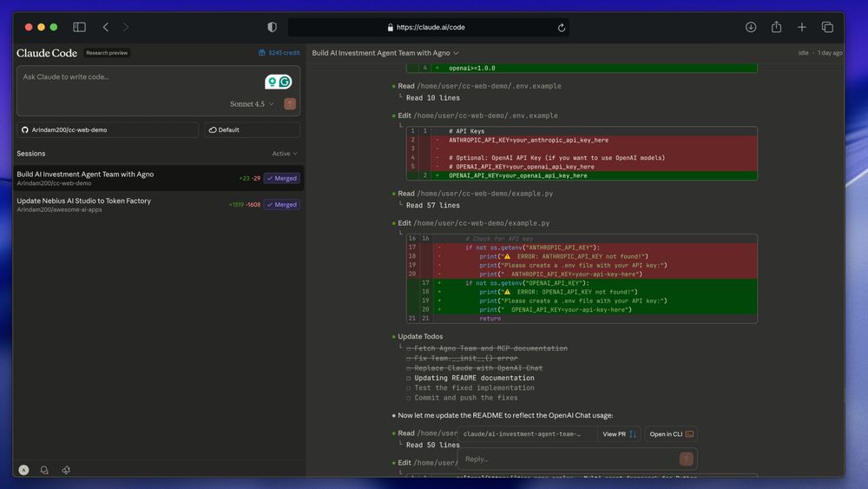Reload the page with the refresh icon
This screenshot has width=868, height=489.
tap(562, 27)
